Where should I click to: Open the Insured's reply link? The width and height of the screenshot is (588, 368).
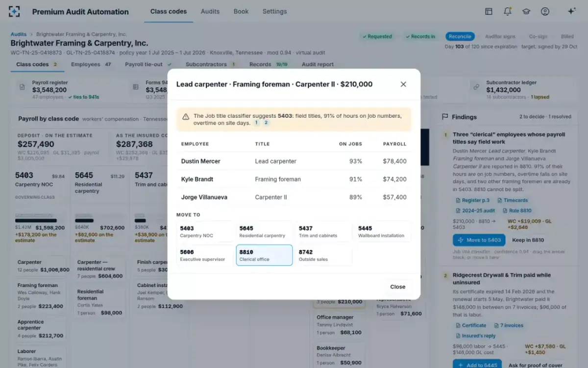(x=475, y=336)
